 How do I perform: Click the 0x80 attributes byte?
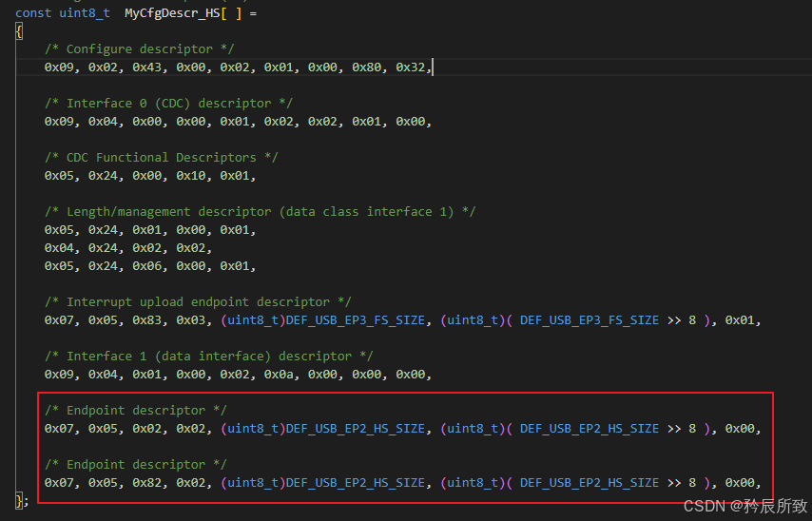[x=367, y=68]
